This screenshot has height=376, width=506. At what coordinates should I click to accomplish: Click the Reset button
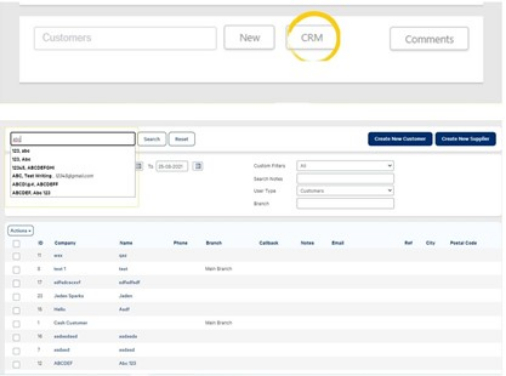coord(182,139)
